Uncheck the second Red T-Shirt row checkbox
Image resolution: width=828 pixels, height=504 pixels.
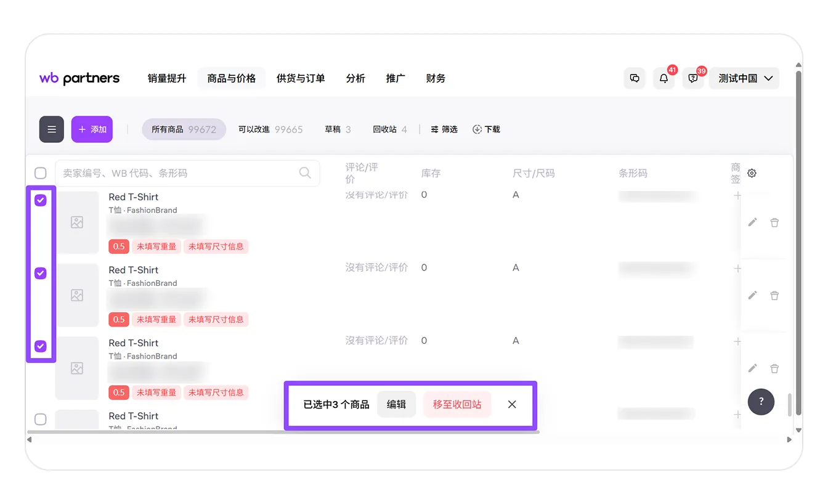pos(41,273)
